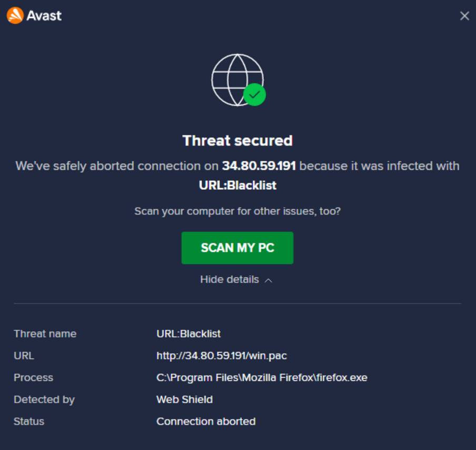Click the Threat secured heading
The image size is (476, 450).
(x=237, y=141)
